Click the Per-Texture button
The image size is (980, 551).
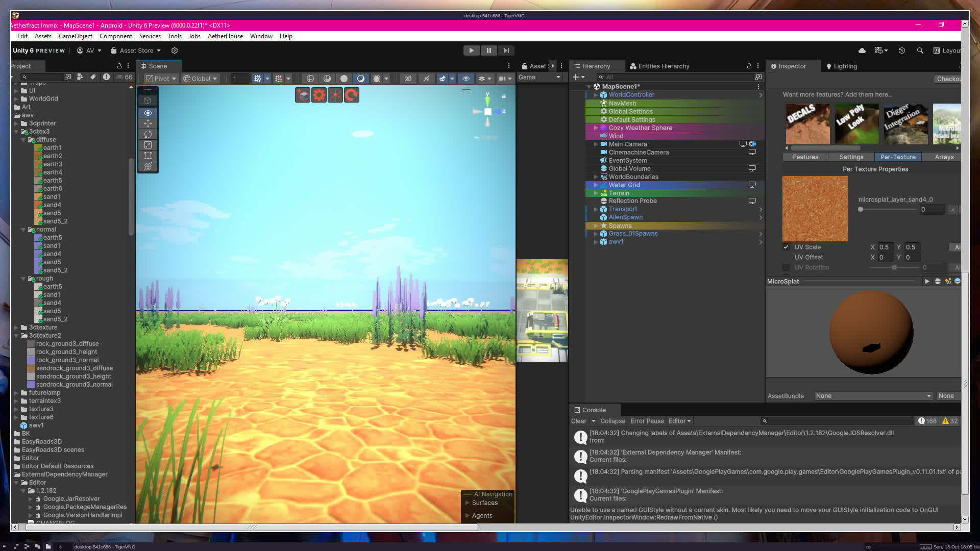897,157
